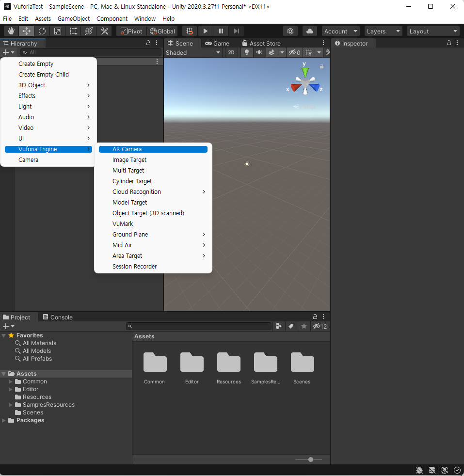Expand Cloud Recognition submenu

point(153,192)
